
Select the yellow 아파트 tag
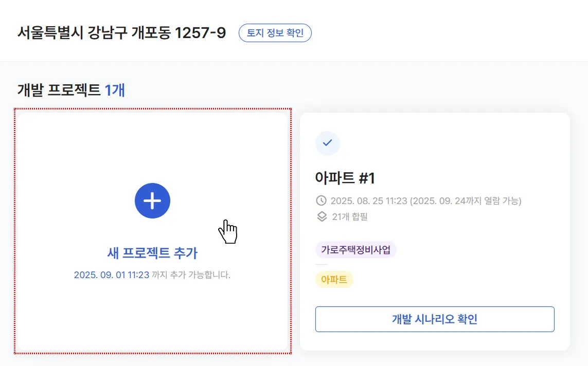click(x=334, y=280)
